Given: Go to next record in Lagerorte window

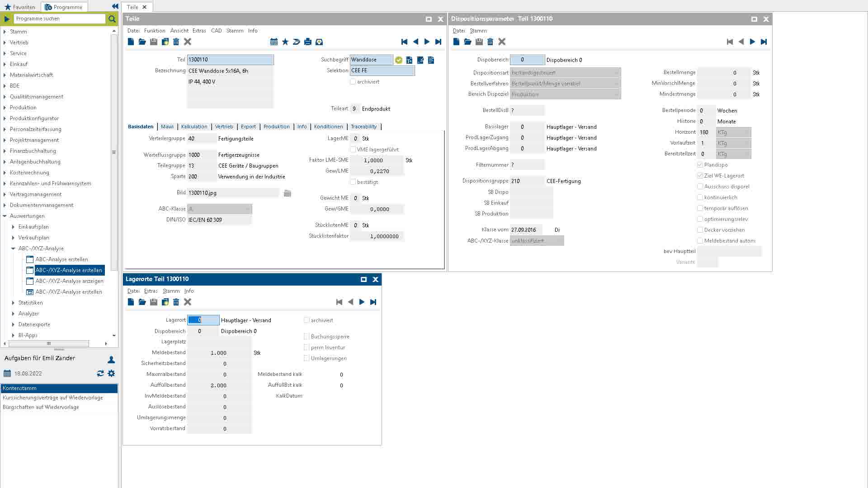Looking at the screenshot, I should (362, 302).
